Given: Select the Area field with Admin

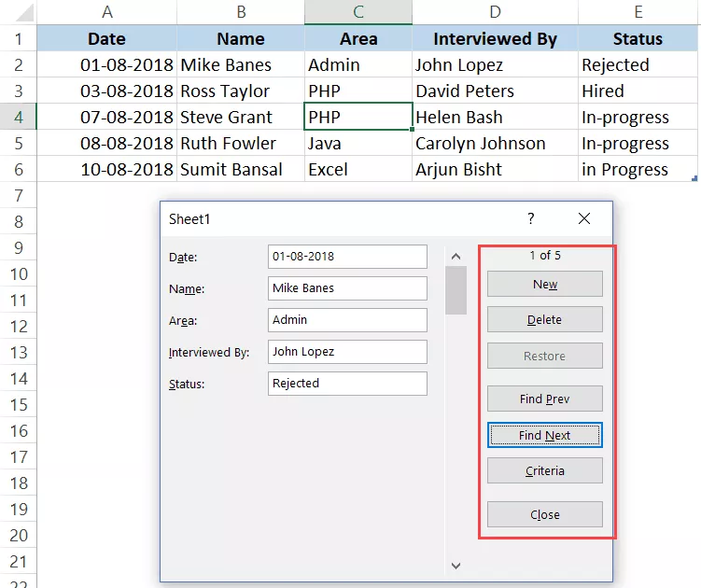Looking at the screenshot, I should click(x=346, y=320).
